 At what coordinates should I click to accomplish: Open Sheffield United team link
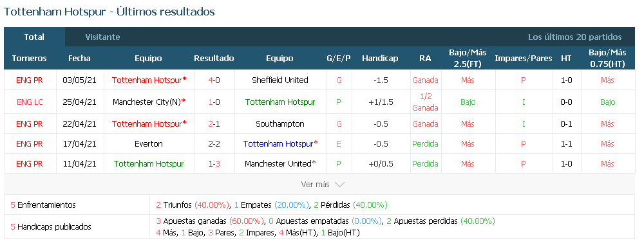click(280, 80)
